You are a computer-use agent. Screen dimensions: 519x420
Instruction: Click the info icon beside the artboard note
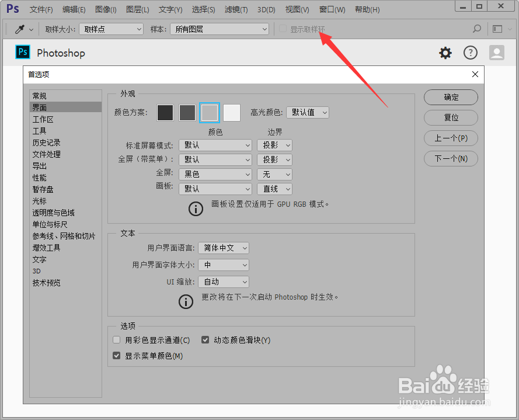point(196,209)
